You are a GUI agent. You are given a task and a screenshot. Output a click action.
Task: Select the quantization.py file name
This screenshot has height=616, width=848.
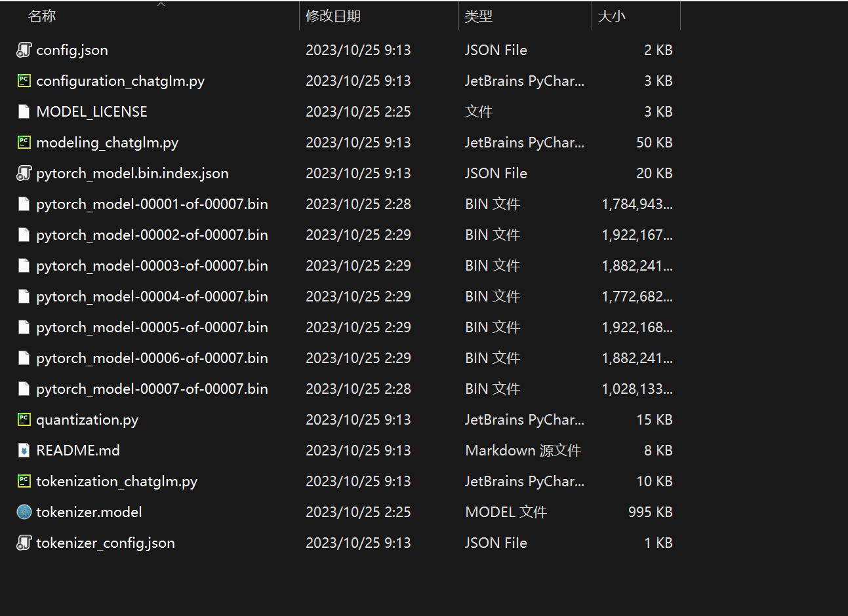click(87, 419)
